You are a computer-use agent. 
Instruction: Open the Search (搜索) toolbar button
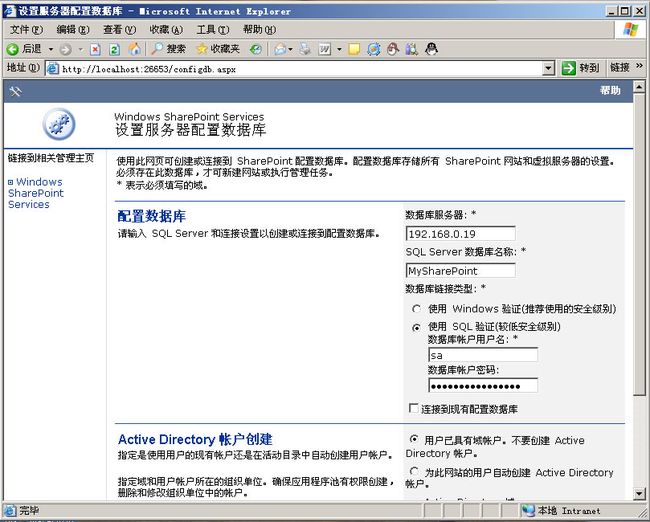tap(168, 49)
